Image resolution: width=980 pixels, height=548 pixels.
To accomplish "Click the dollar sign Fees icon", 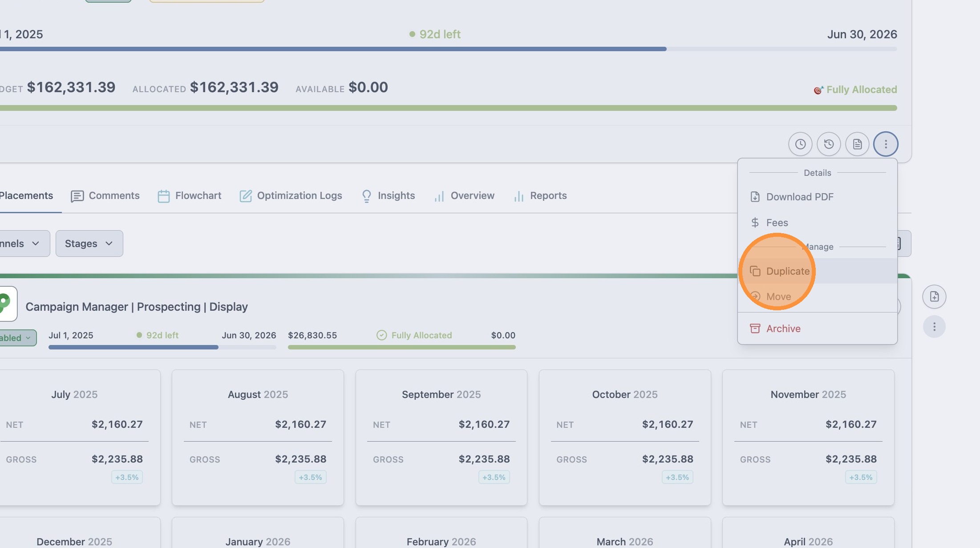I will pos(755,223).
